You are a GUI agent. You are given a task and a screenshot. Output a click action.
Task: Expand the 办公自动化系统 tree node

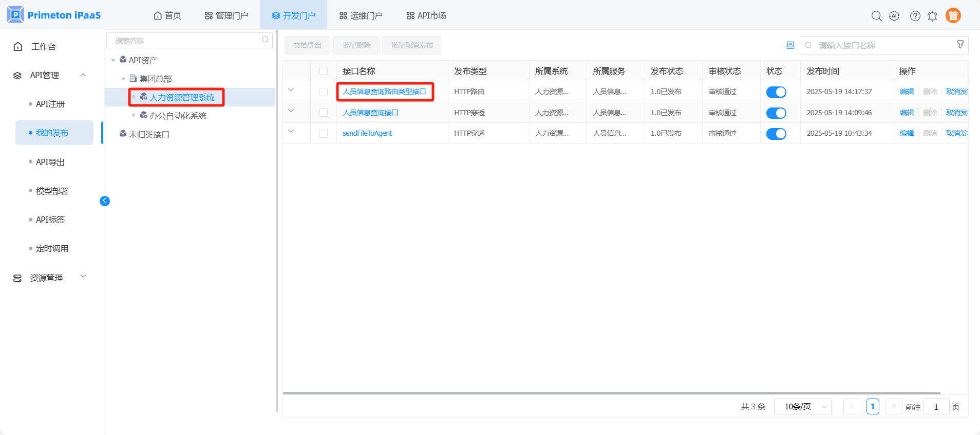coord(134,116)
